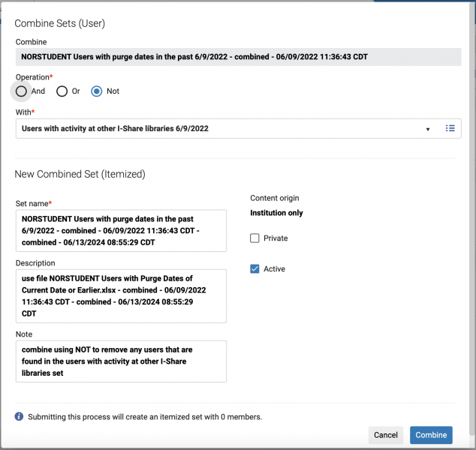This screenshot has width=476, height=450.
Task: Click the With field set name text
Action: coord(115,128)
